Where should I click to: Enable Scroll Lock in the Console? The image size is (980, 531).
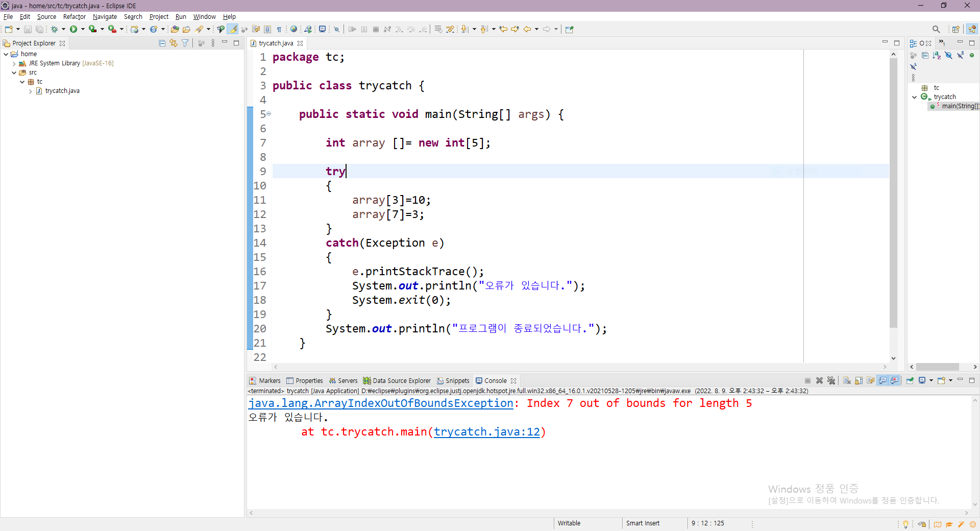tap(859, 380)
